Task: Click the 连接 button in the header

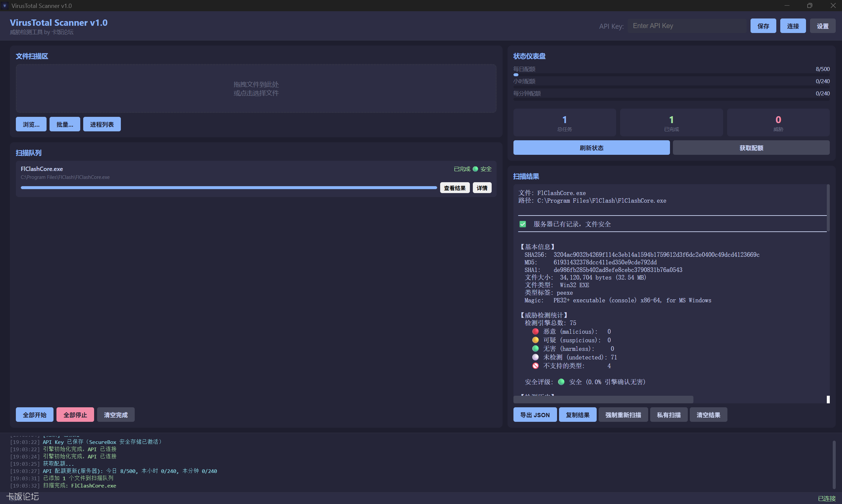Action: tap(793, 26)
